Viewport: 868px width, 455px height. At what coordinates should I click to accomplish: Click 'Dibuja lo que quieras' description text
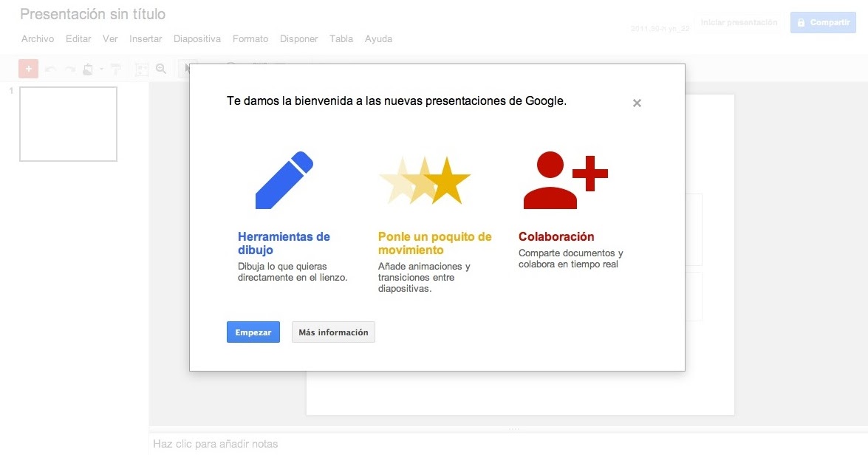coord(293,272)
